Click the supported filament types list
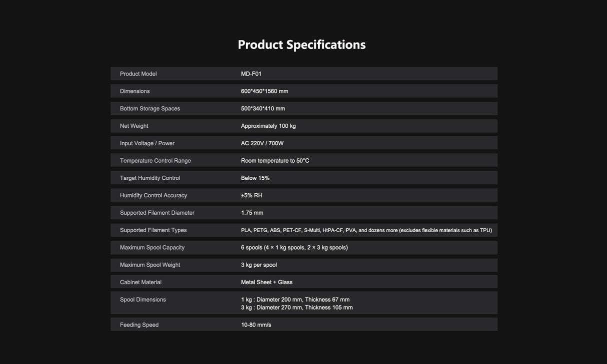This screenshot has height=364, width=607. click(x=366, y=230)
